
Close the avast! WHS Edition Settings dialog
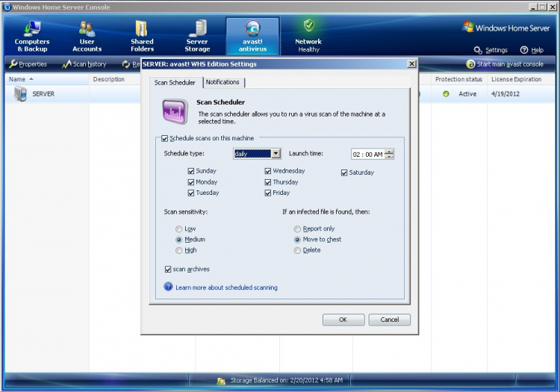[411, 64]
